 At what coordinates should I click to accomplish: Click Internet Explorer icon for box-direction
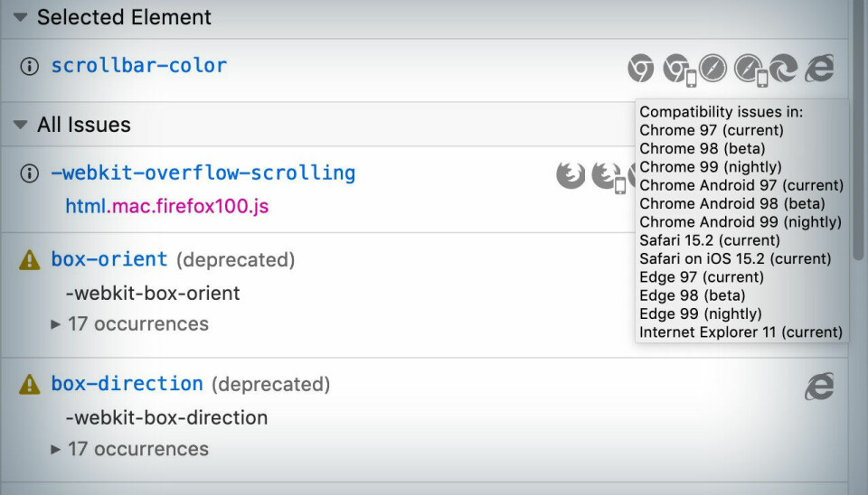[819, 386]
